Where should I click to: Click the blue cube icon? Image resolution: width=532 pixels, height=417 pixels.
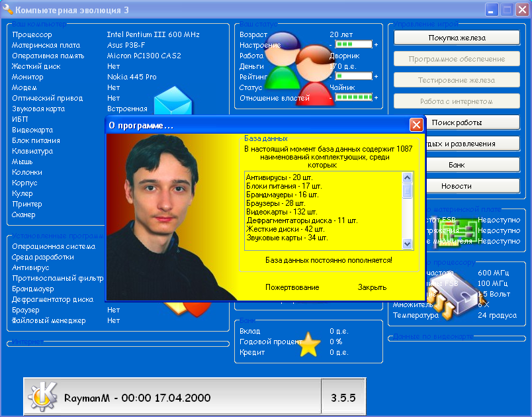coord(173,101)
